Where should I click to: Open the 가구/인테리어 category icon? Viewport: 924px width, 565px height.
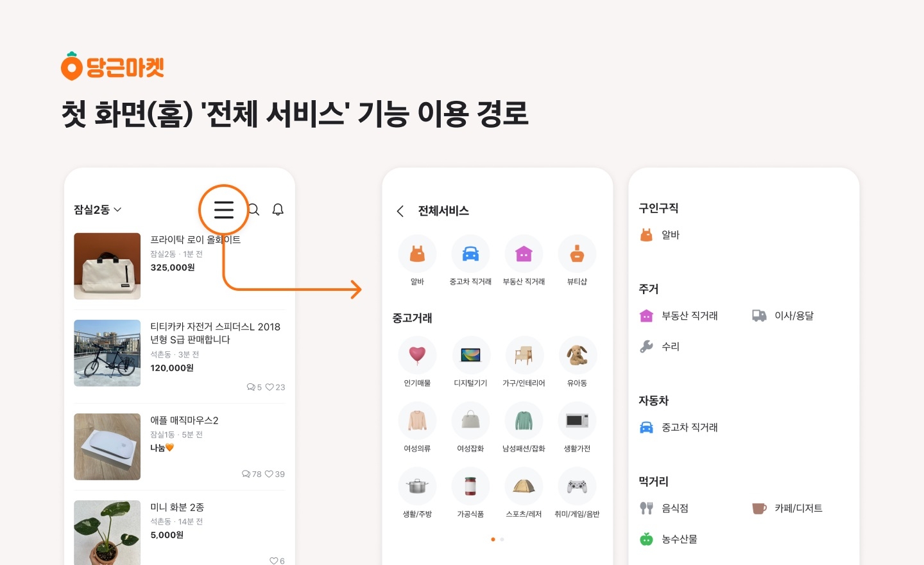tap(524, 355)
